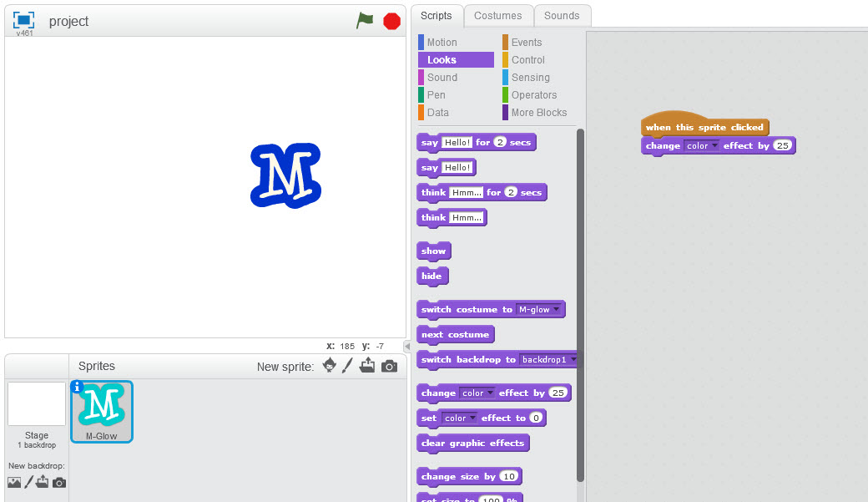Open the Scripts tab
Image resolution: width=868 pixels, height=502 pixels.
coord(437,16)
